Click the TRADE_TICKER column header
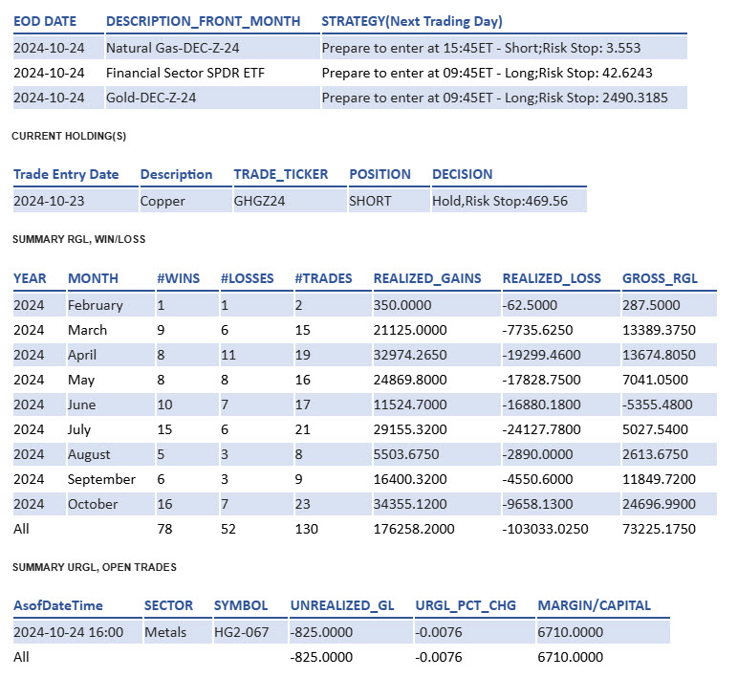This screenshot has width=738, height=700. pyautogui.click(x=281, y=174)
